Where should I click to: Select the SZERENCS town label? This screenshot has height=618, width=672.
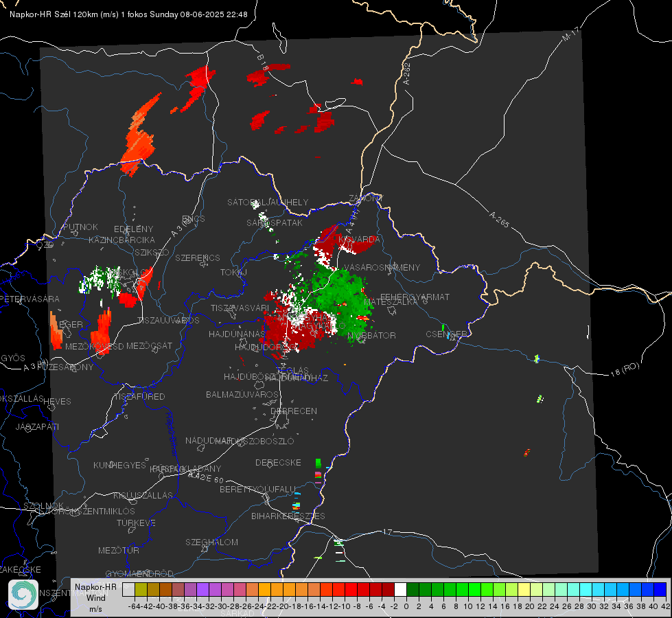click(198, 257)
